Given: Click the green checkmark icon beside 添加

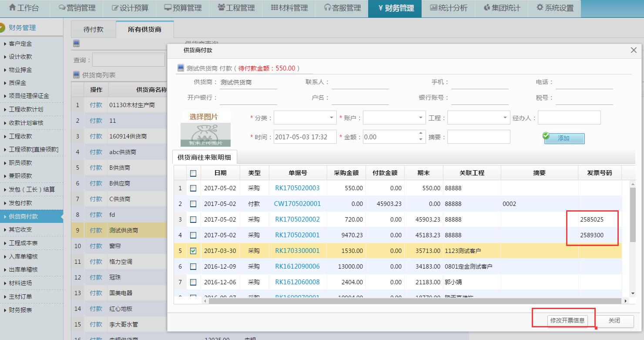Looking at the screenshot, I should (x=547, y=136).
